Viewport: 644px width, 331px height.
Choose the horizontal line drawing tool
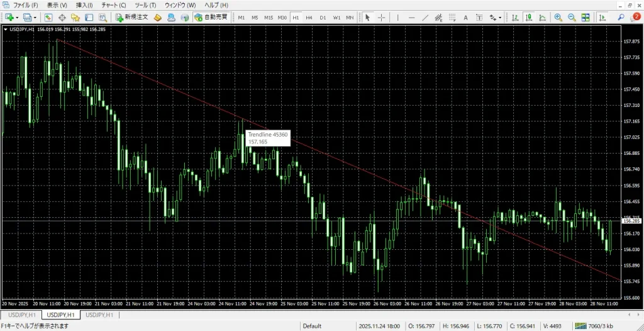[x=411, y=18]
